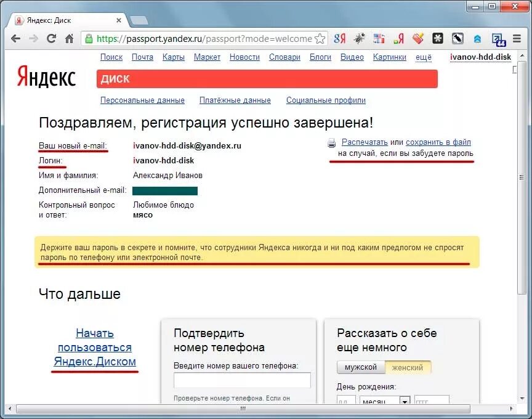Click the vertical scrollbar up arrow
The image size is (532, 419).
click(x=522, y=55)
